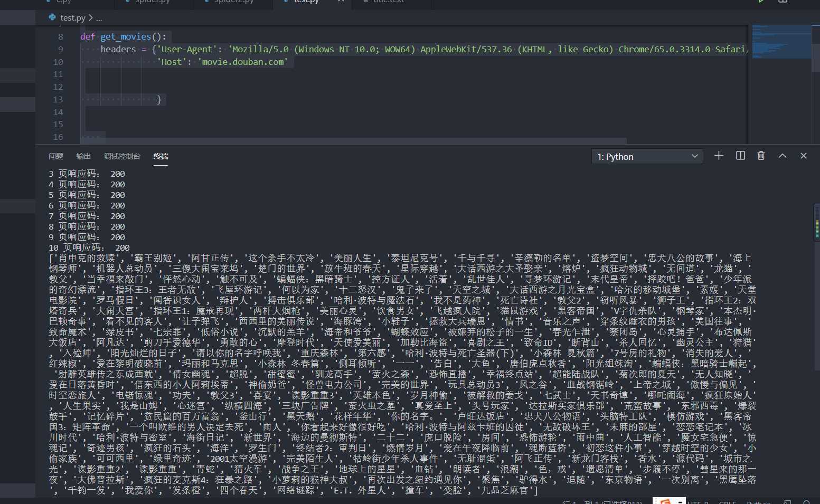Click the editor horizontal scrollbar
Screen dimensions: 820x504
(x=354, y=141)
